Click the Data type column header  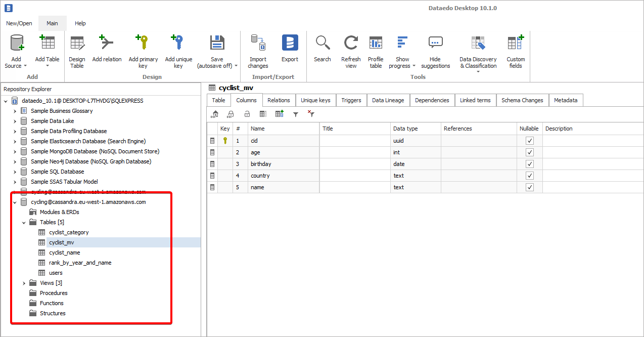click(405, 129)
